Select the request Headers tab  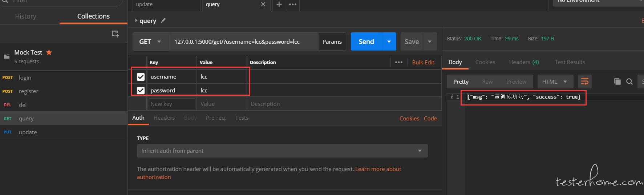click(x=164, y=118)
